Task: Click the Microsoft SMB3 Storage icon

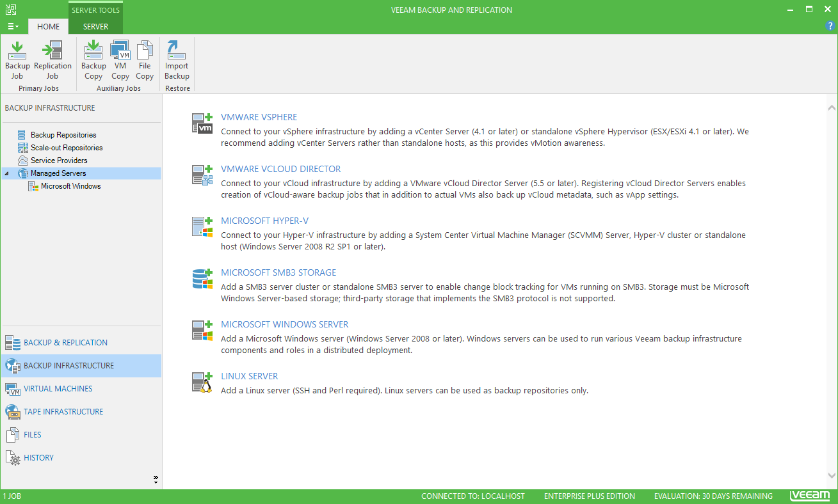Action: 202,278
